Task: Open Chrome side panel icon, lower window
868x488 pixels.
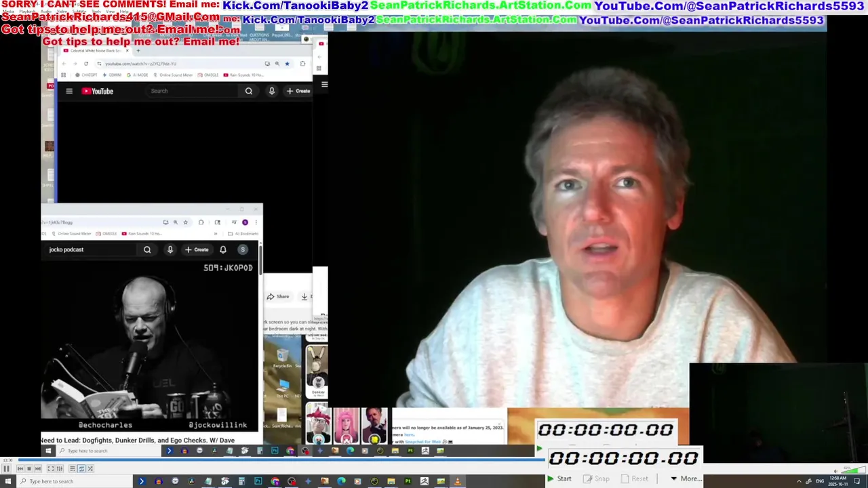Action: coord(217,222)
